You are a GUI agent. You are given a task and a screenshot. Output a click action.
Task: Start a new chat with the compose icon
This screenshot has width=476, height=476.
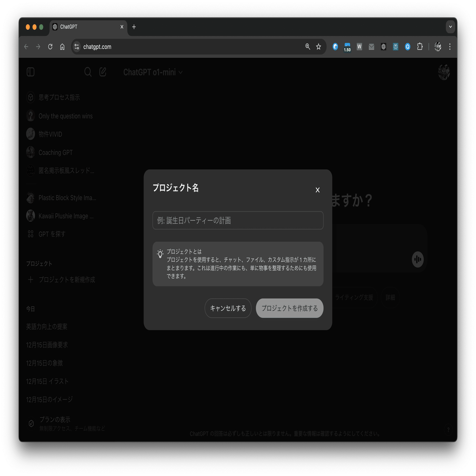pos(103,72)
